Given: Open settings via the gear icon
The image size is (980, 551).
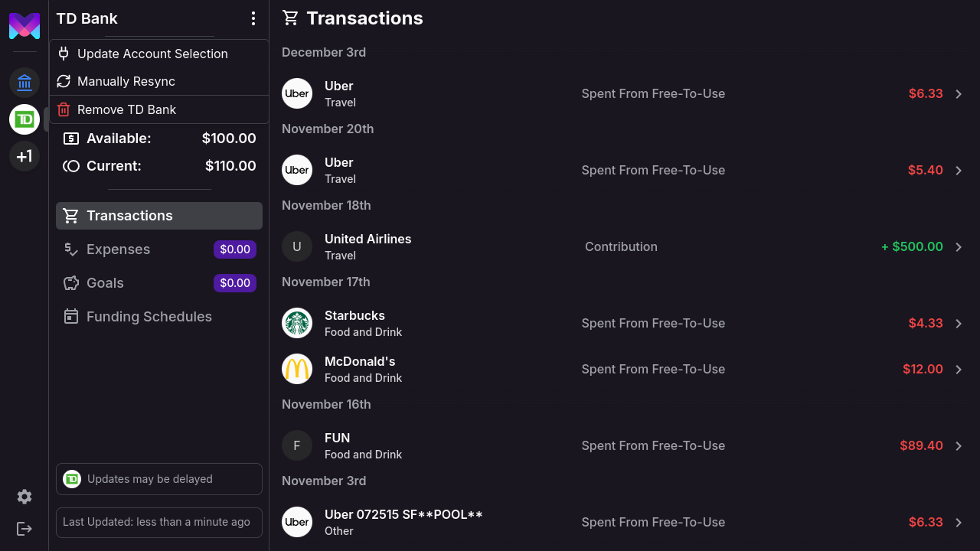Looking at the screenshot, I should pos(24,497).
